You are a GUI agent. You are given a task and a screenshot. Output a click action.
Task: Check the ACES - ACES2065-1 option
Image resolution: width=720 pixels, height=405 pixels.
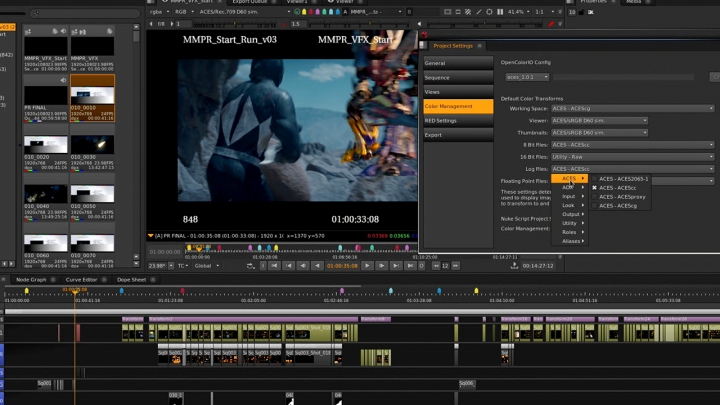pos(624,179)
